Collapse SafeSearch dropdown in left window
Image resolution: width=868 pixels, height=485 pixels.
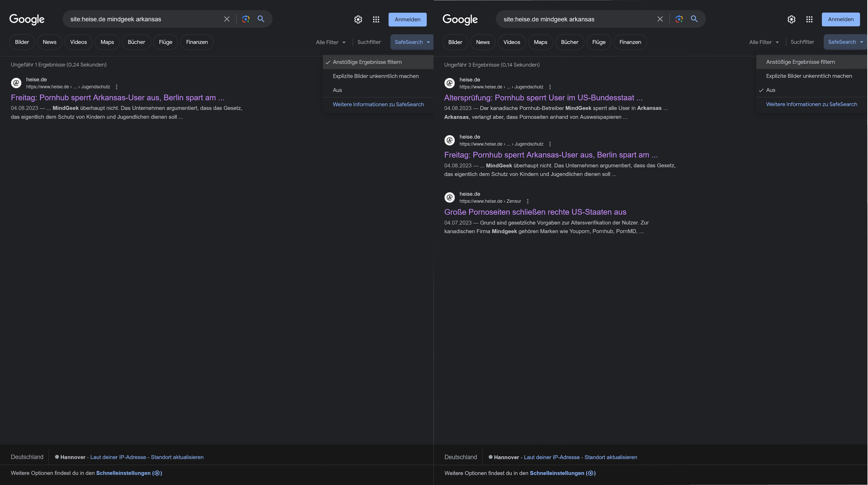tap(411, 42)
